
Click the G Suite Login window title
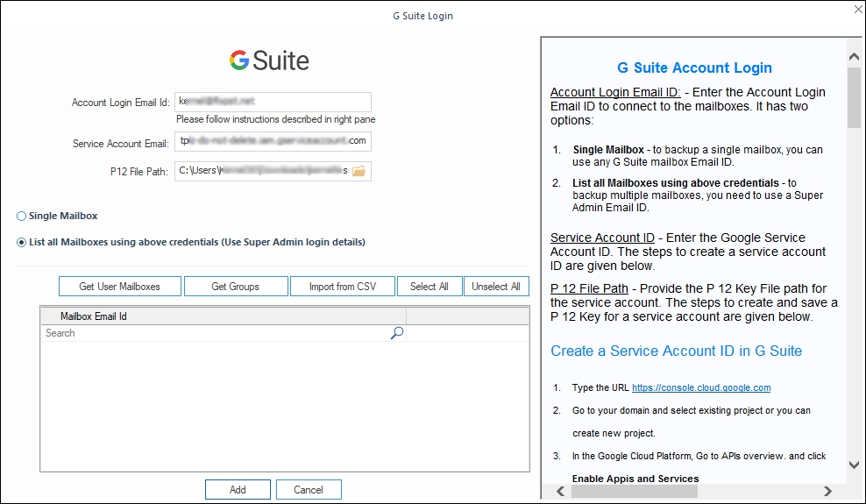[x=422, y=16]
